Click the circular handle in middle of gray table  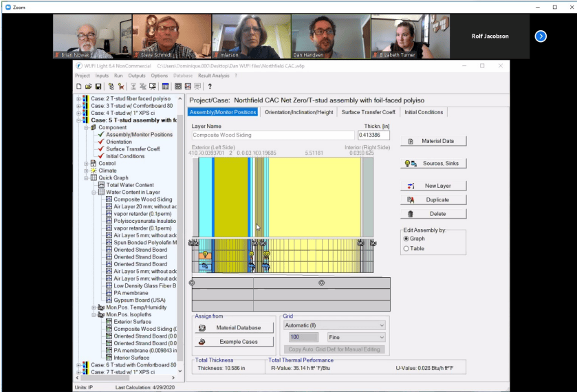coord(322,283)
